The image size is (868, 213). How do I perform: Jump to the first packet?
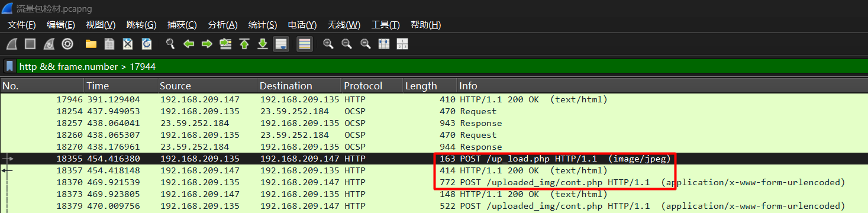(244, 44)
